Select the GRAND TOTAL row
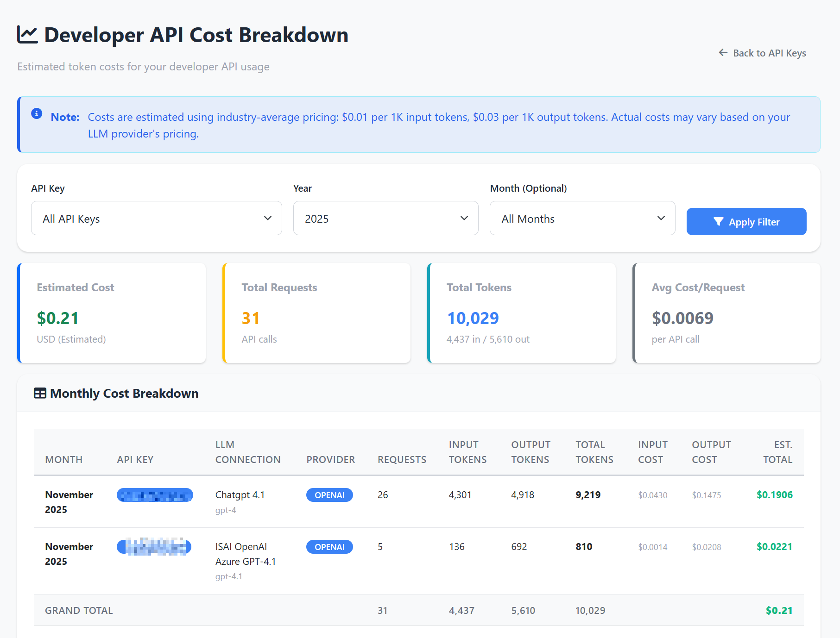 tap(79, 610)
